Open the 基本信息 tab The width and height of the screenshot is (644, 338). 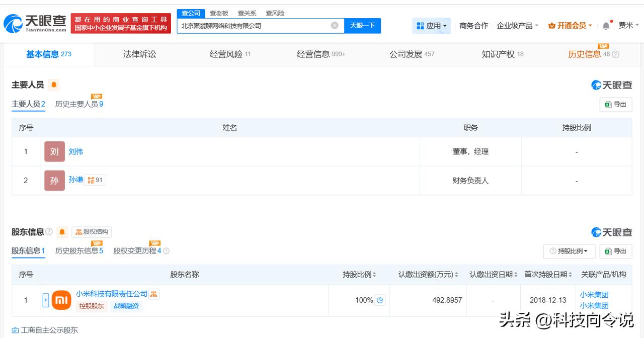click(x=49, y=54)
